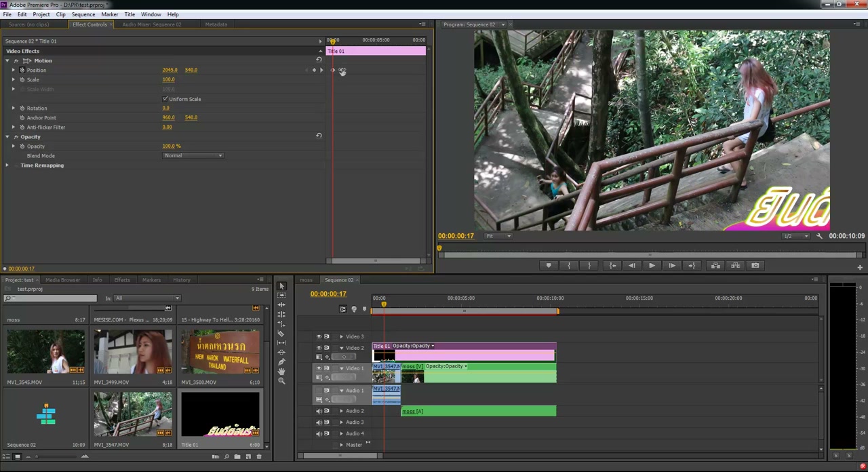Switch the Project panel to list view

click(6, 456)
